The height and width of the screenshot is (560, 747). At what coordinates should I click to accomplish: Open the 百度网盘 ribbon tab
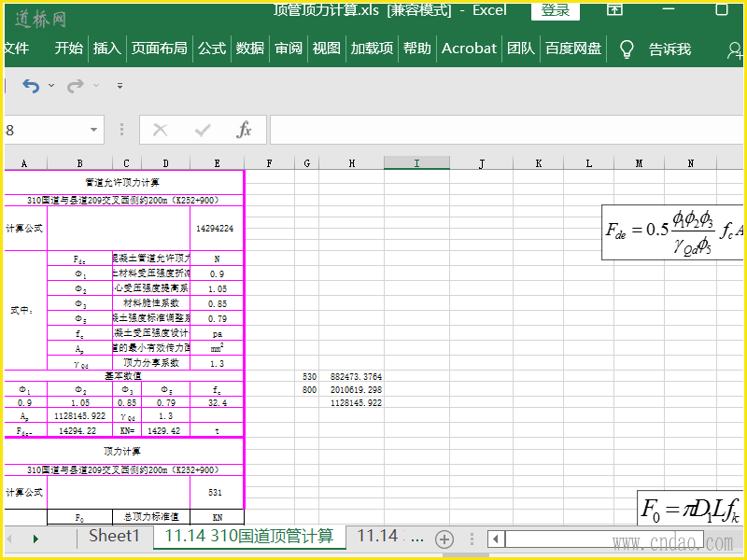coord(573,49)
